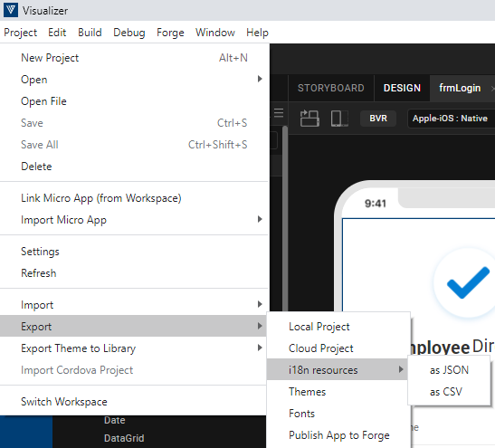This screenshot has height=448, width=495.
Task: Toggle the BVR button
Action: pos(378,119)
